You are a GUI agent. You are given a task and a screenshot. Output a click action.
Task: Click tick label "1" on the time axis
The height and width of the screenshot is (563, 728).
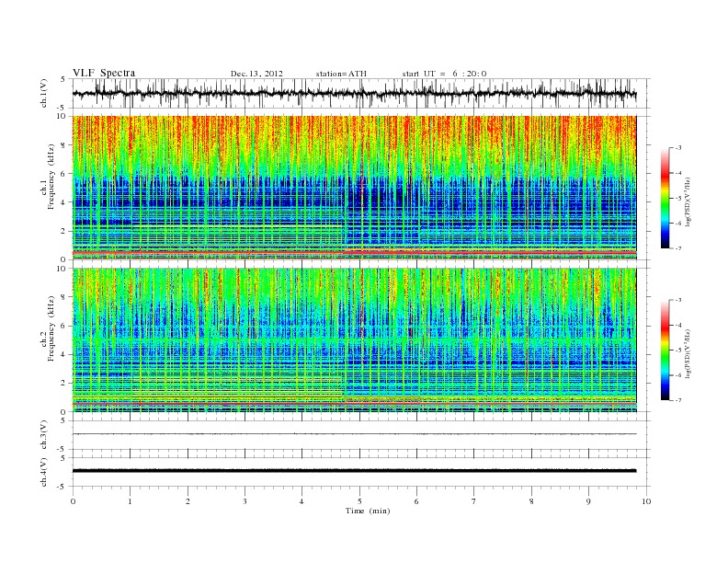(130, 501)
